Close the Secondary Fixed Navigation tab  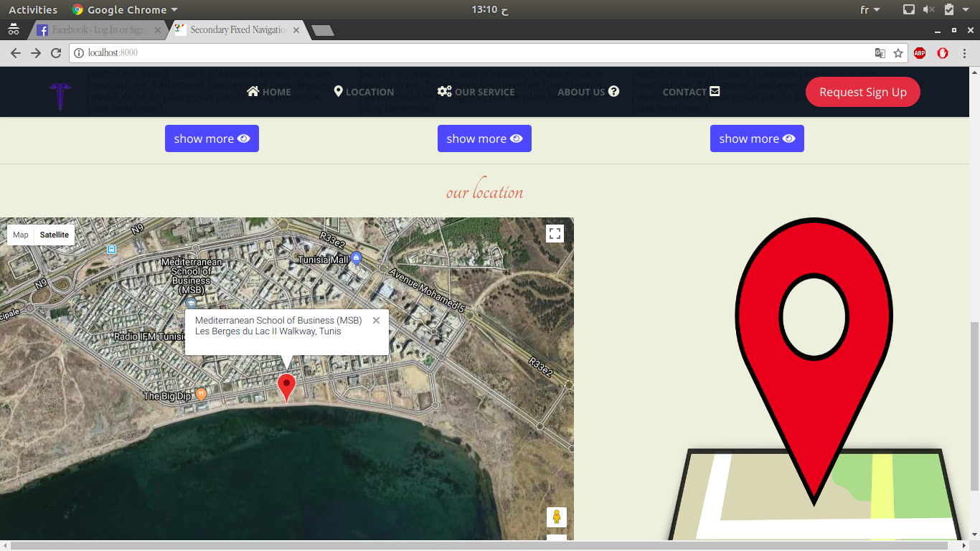296,30
